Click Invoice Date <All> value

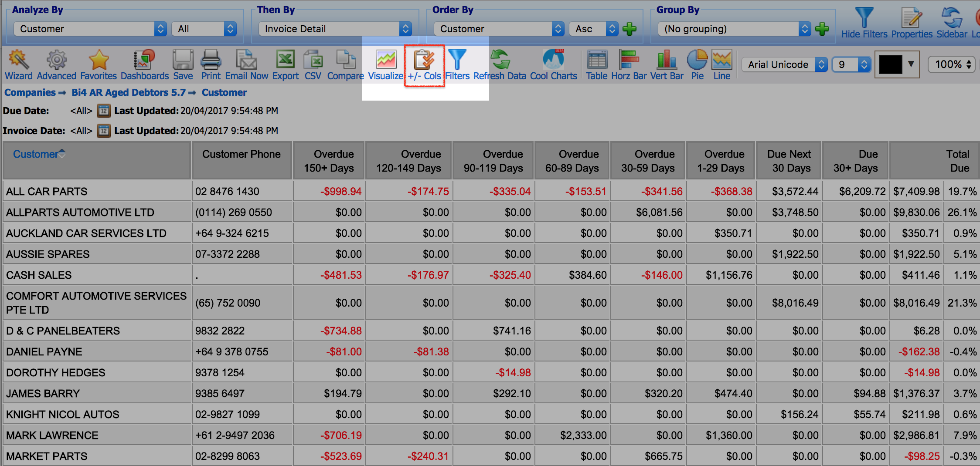81,131
